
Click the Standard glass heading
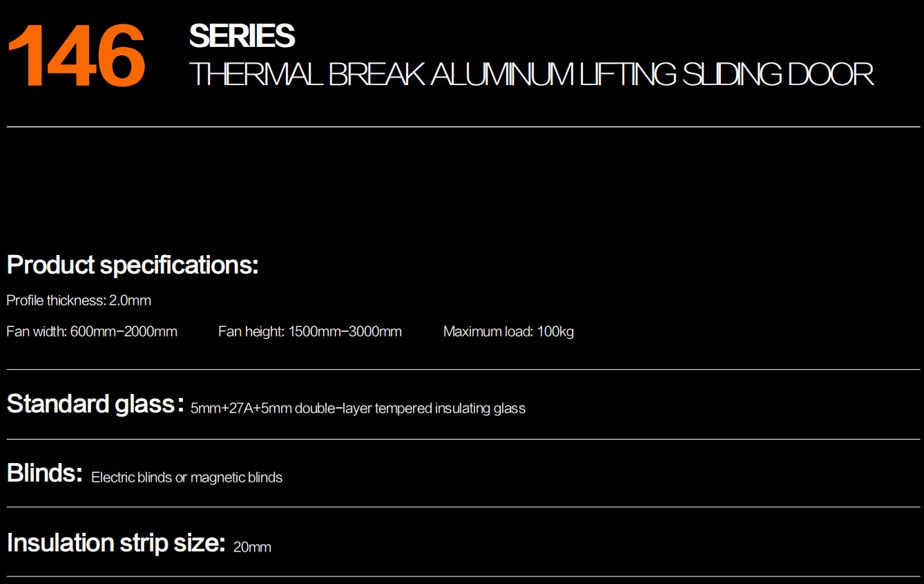tap(95, 404)
